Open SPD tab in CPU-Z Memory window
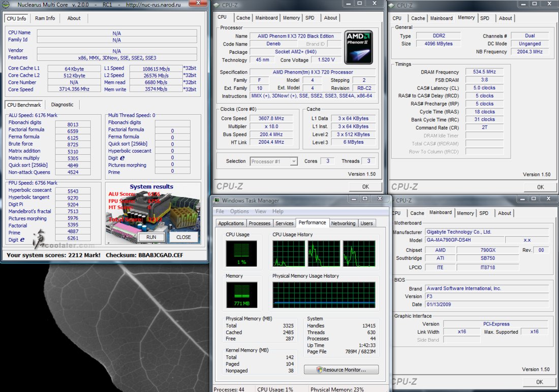This screenshot has height=392, width=559. [x=484, y=18]
